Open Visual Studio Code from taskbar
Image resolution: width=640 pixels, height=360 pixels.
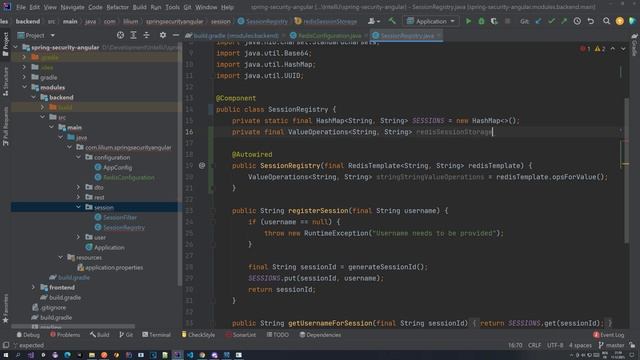click(x=190, y=355)
